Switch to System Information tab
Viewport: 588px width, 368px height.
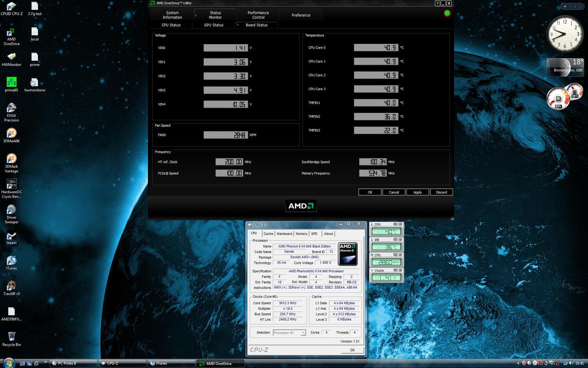[x=172, y=15]
